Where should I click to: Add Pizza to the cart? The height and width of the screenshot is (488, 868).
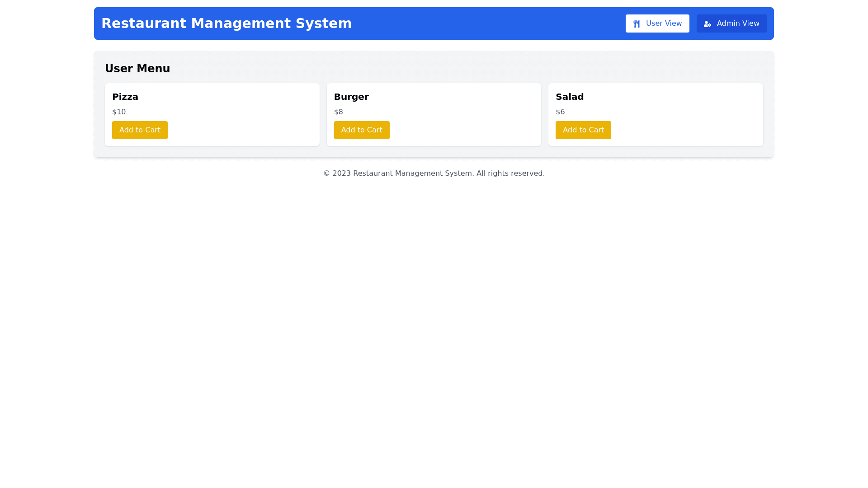[140, 130]
